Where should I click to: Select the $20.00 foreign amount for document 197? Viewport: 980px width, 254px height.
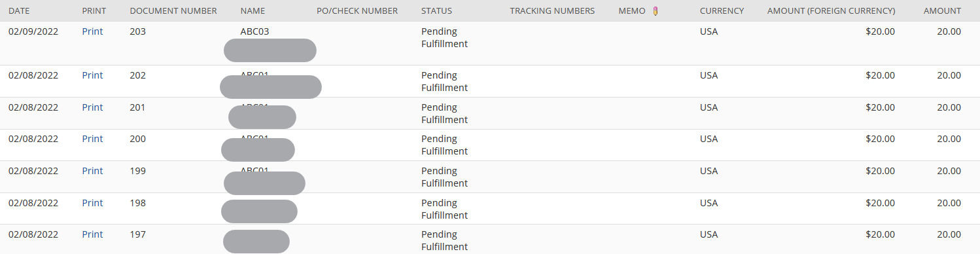point(880,234)
